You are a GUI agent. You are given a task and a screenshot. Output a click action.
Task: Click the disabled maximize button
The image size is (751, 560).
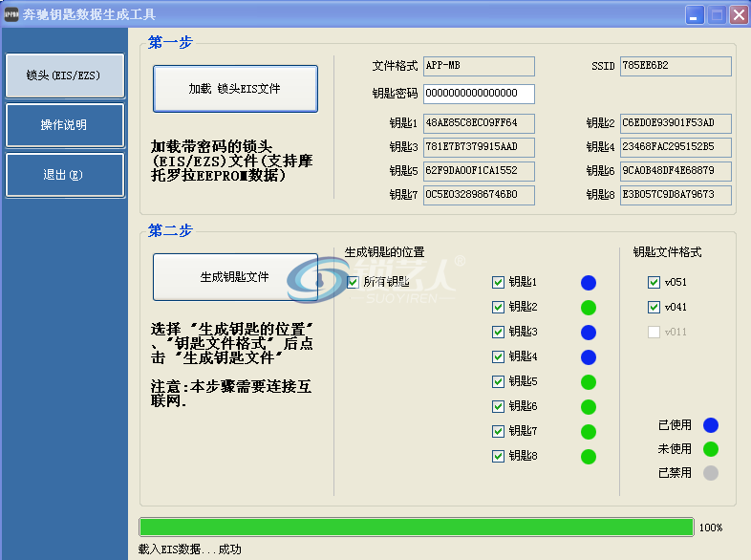(x=717, y=15)
